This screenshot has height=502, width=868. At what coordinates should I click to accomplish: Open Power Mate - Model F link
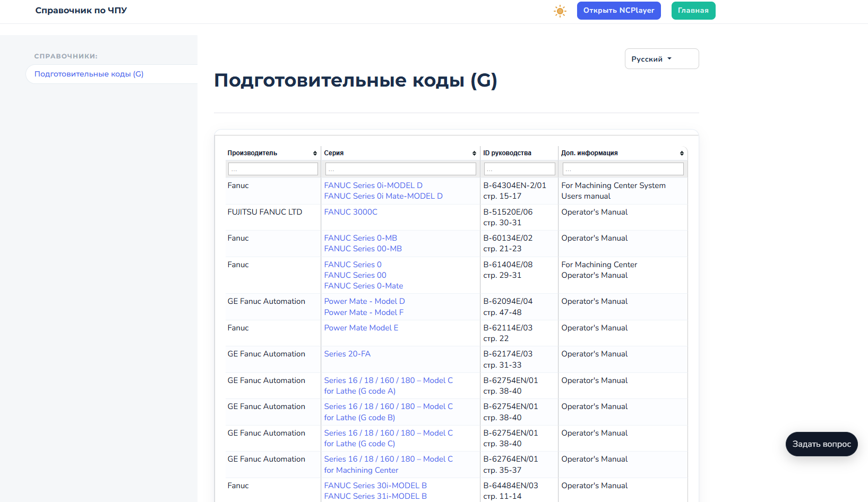[364, 312]
